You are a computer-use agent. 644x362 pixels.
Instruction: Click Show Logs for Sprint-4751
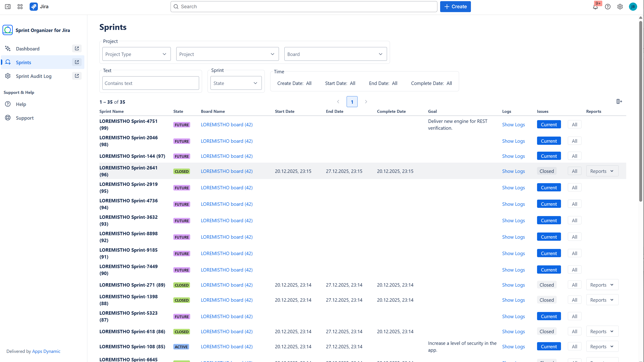click(x=513, y=124)
